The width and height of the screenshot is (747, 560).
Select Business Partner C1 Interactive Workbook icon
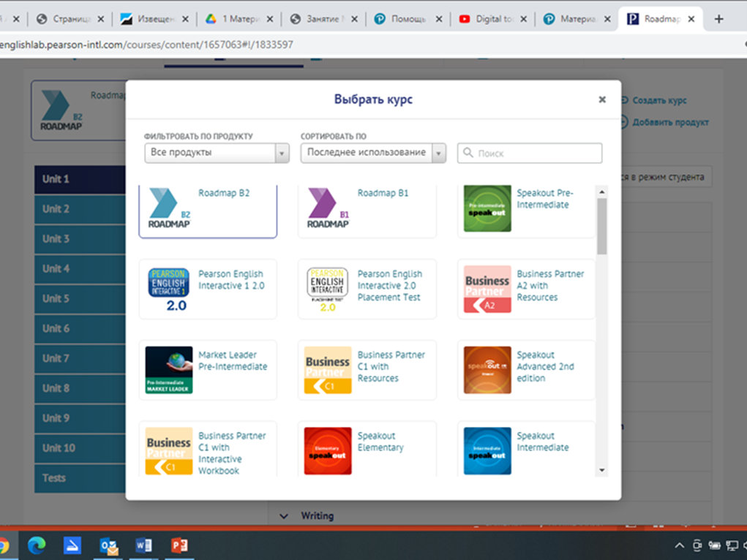tap(169, 451)
